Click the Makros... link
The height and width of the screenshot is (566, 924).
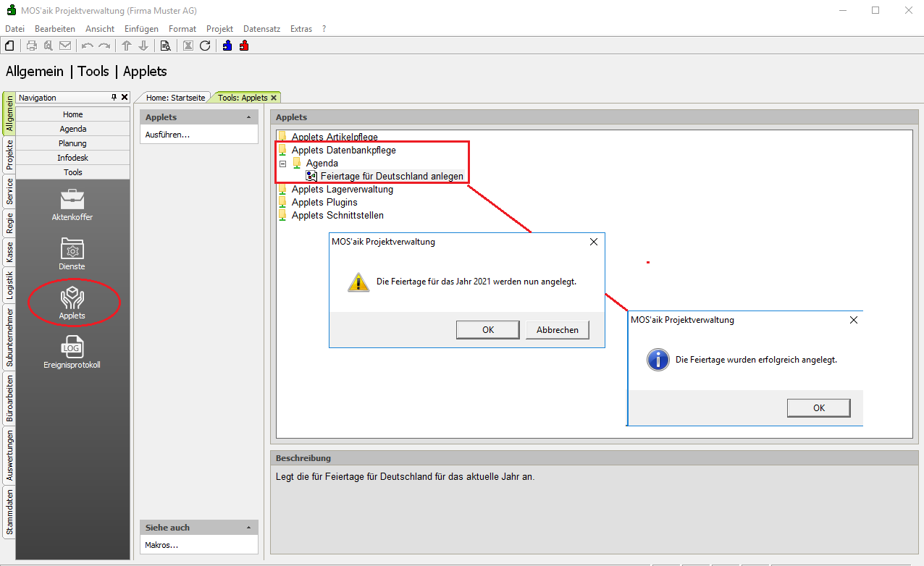[161, 545]
